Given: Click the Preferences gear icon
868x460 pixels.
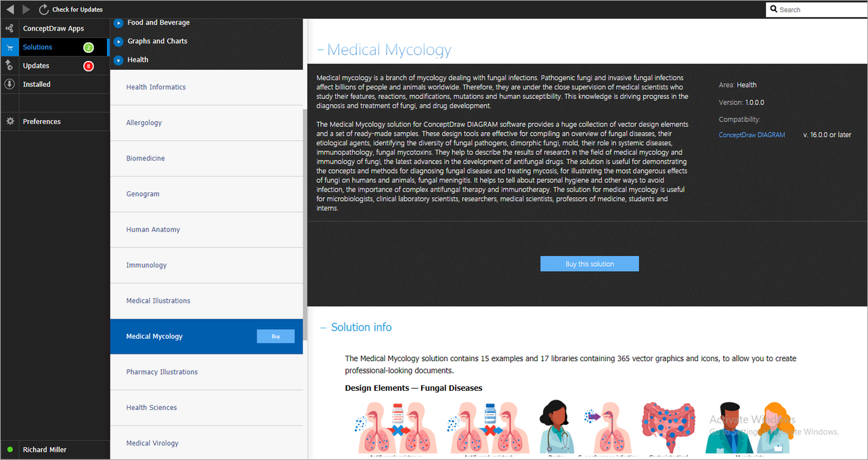Looking at the screenshot, I should coord(9,121).
